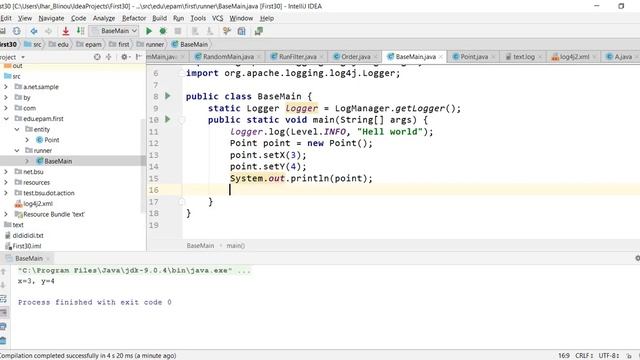The image size is (640, 360).
Task: Expand Resource Bundle 'text' node
Action: pos(6,214)
